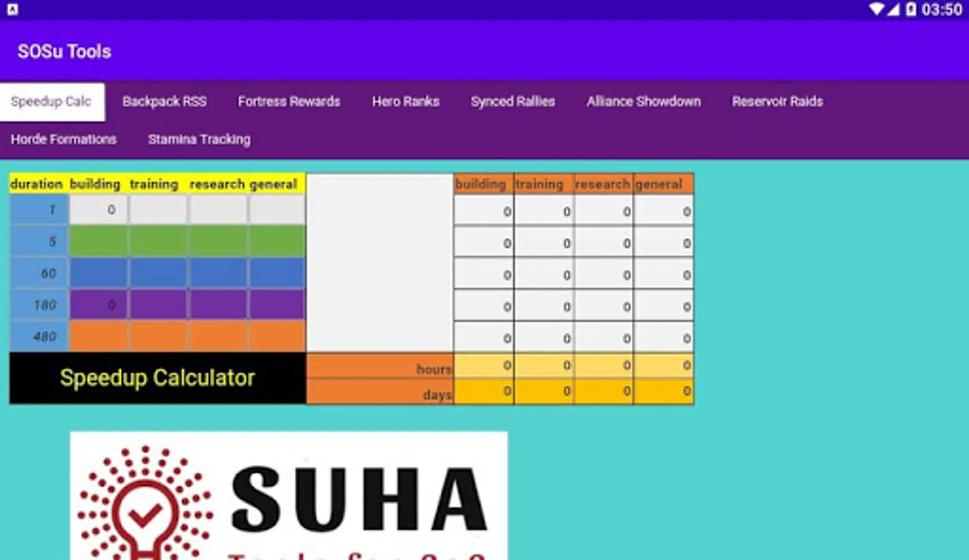Viewport: 969px width, 560px height.
Task: Click the blue training cell in row 60
Action: point(158,273)
